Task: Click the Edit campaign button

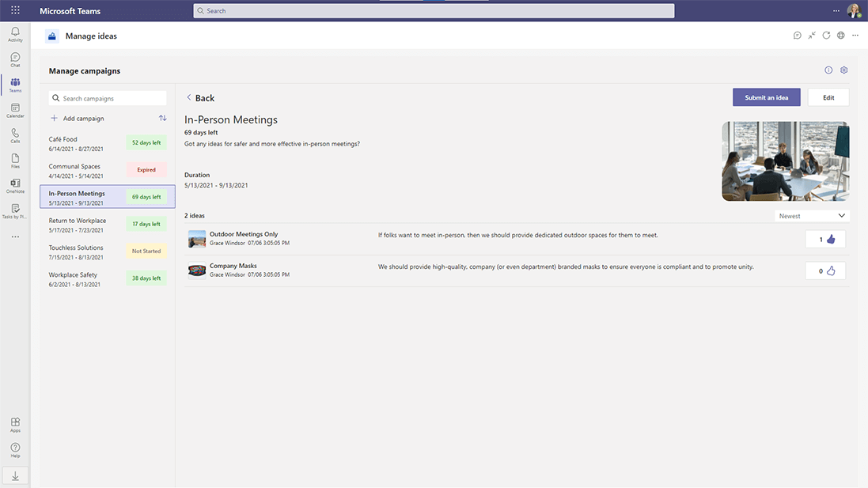Action: click(x=828, y=97)
